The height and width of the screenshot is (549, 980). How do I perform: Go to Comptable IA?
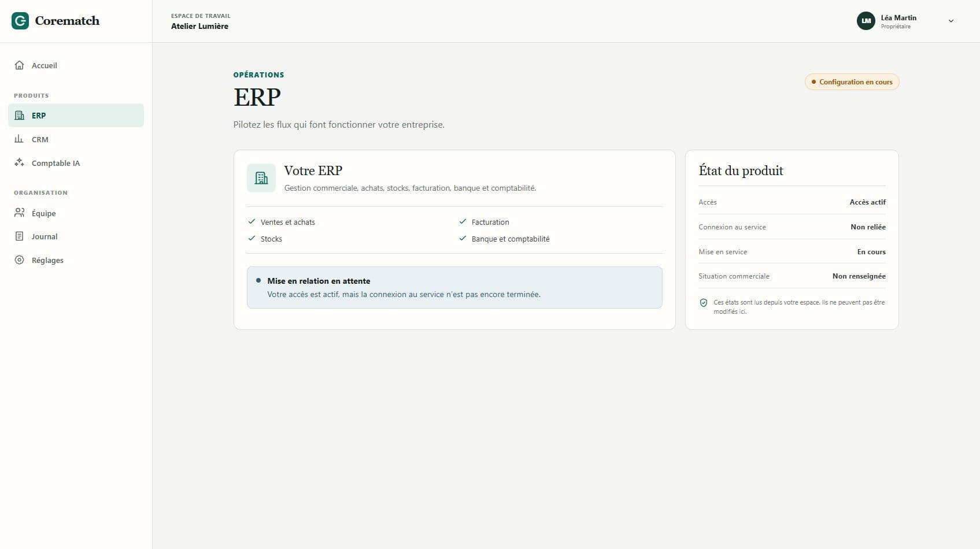click(x=76, y=163)
